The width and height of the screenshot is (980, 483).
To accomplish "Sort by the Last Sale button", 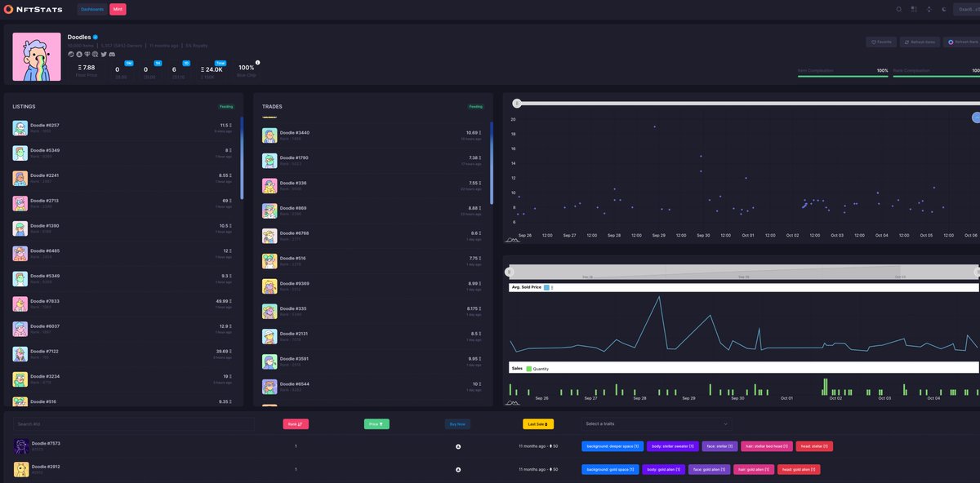I will (x=538, y=424).
